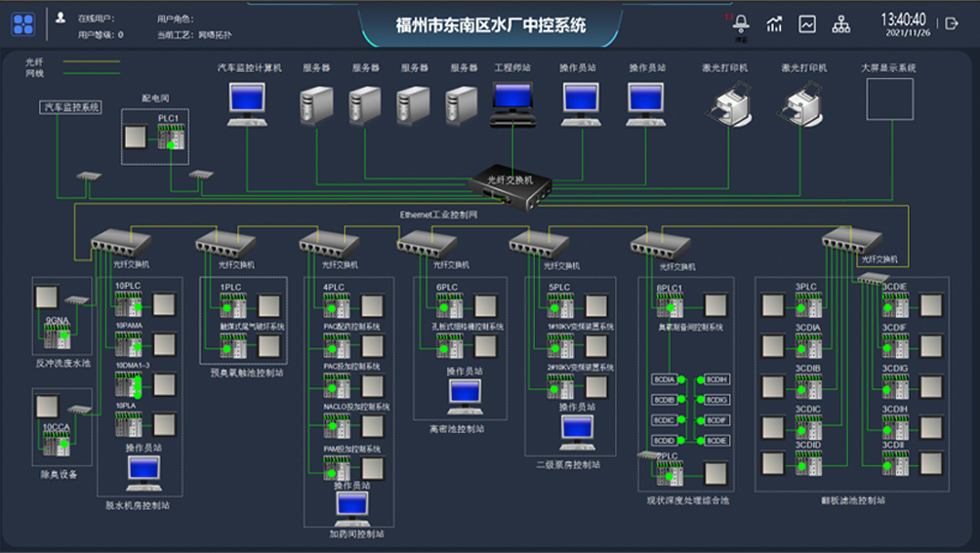Screen dimensions: 980x553
Task: Open the network topology icon in header
Action: pyautogui.click(x=840, y=24)
